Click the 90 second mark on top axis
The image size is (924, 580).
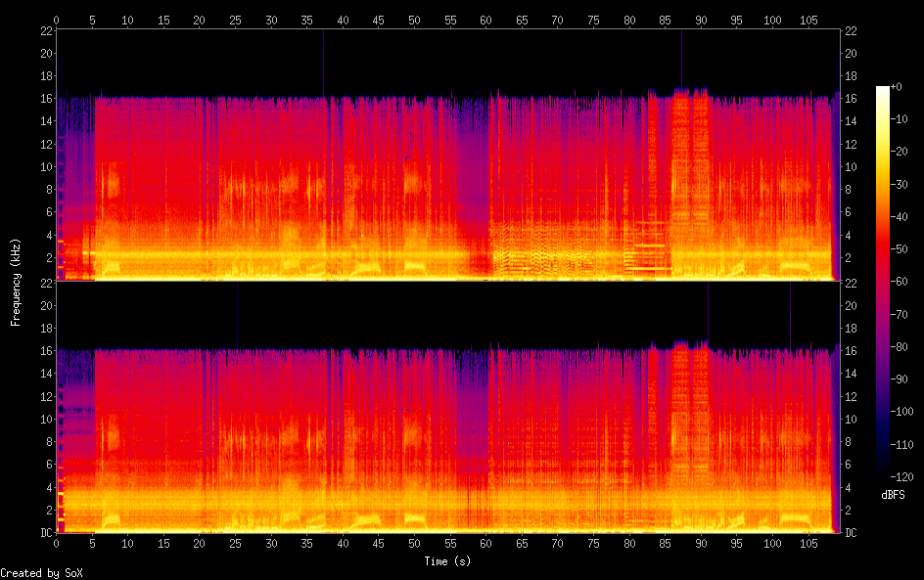[701, 20]
